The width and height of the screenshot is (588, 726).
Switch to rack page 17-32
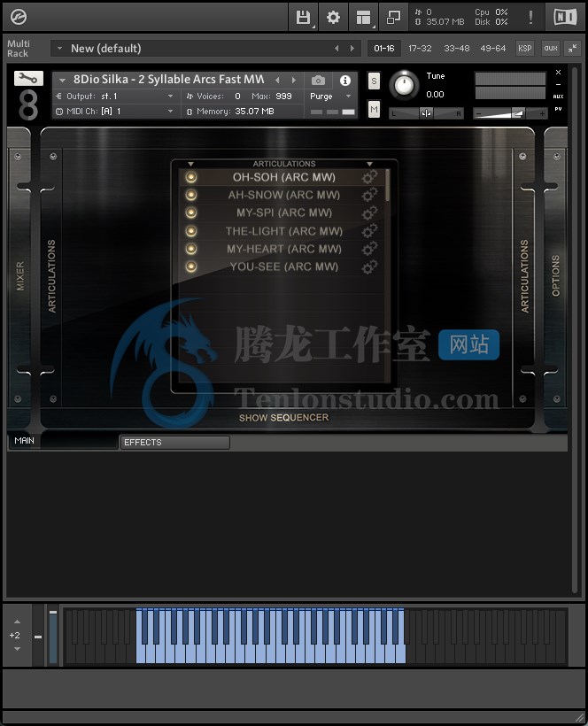(x=420, y=48)
